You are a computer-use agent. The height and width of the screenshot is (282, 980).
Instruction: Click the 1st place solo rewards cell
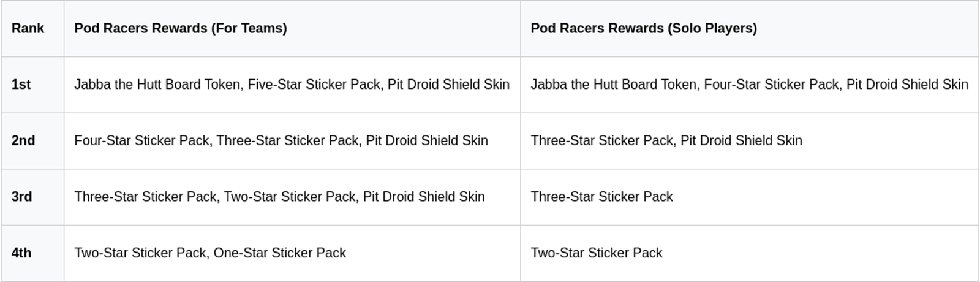pos(749,85)
